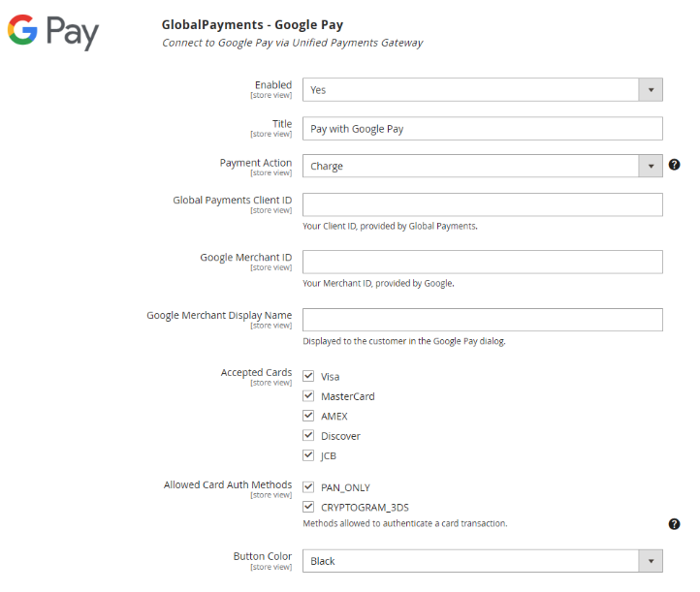
Task: Toggle the MasterCard checkbox
Action: 308,395
